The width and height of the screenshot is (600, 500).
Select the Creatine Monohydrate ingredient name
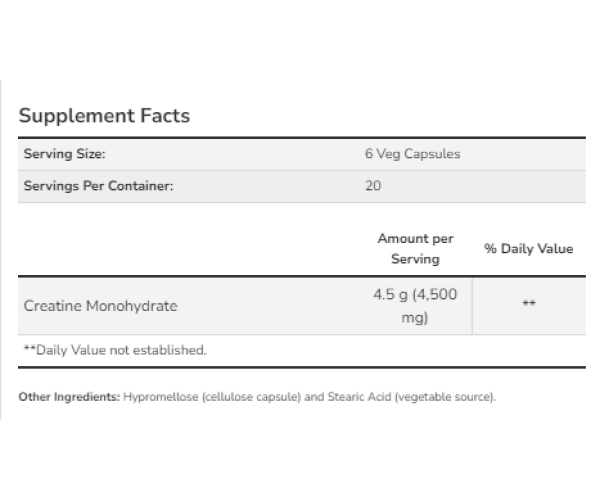click(100, 306)
